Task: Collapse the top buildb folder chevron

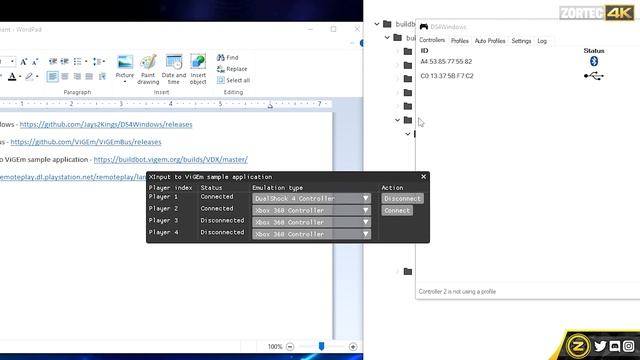Action: [377, 24]
